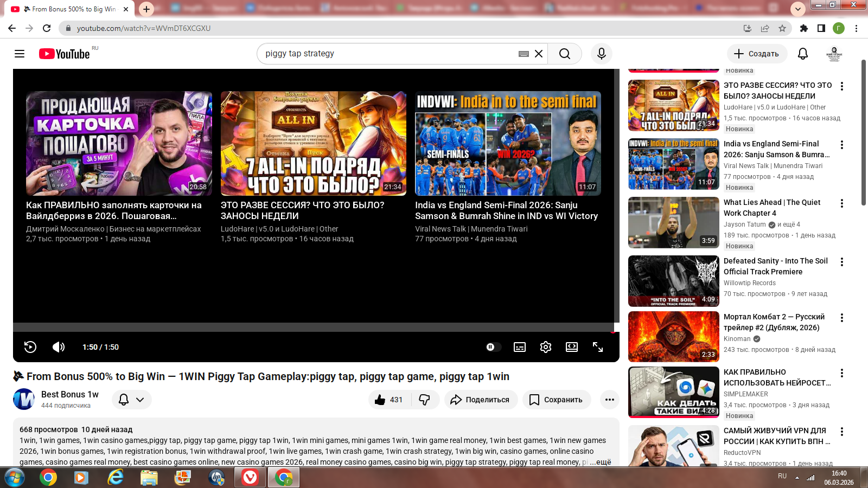
Task: Click the Создать create button
Action: (756, 54)
